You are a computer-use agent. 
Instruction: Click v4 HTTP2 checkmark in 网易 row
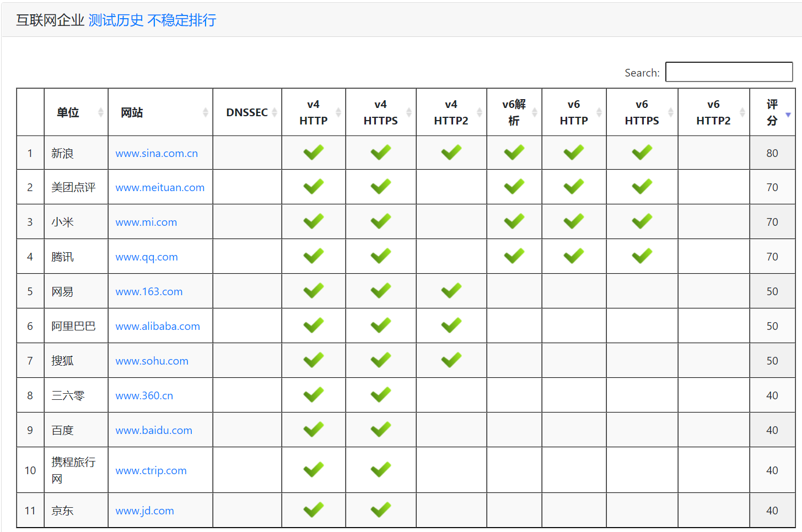point(451,291)
